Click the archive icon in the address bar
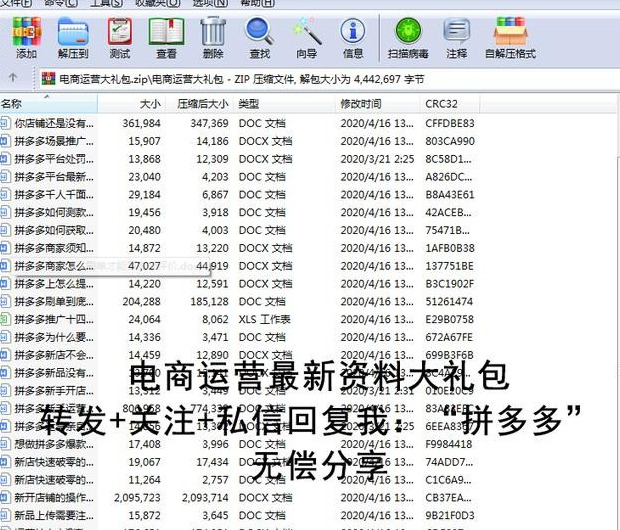This screenshot has width=620, height=530. (x=49, y=79)
